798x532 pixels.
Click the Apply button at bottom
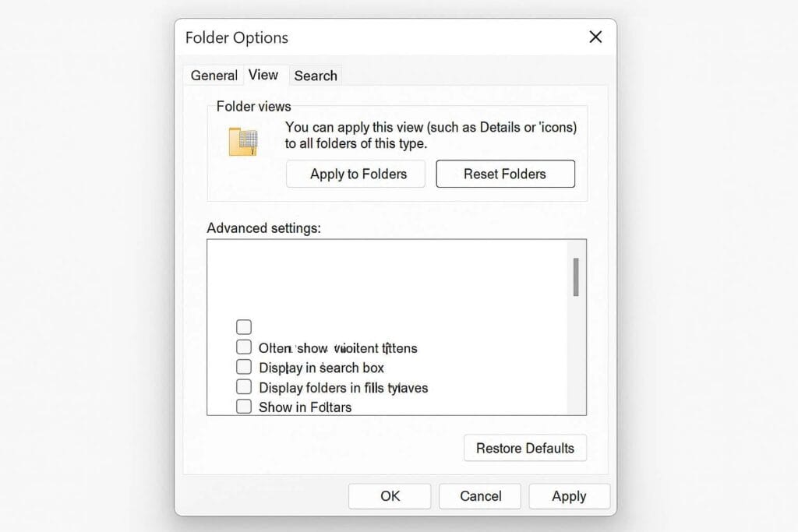click(569, 496)
